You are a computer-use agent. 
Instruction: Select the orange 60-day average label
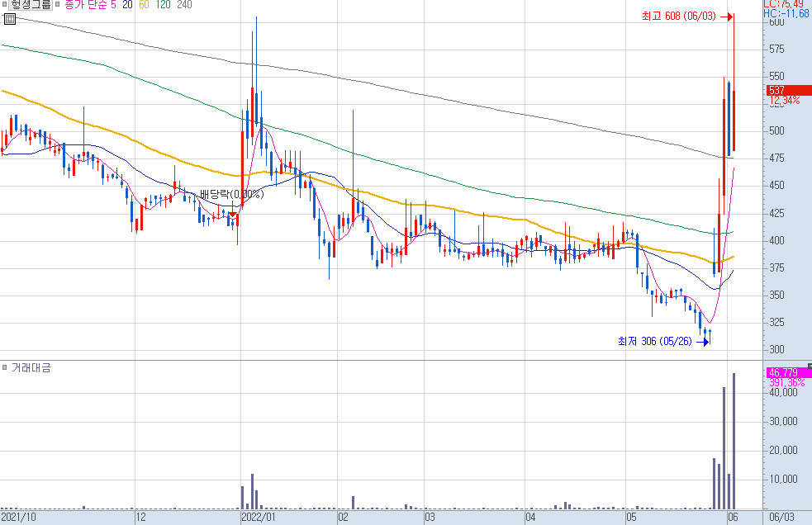pos(144,5)
